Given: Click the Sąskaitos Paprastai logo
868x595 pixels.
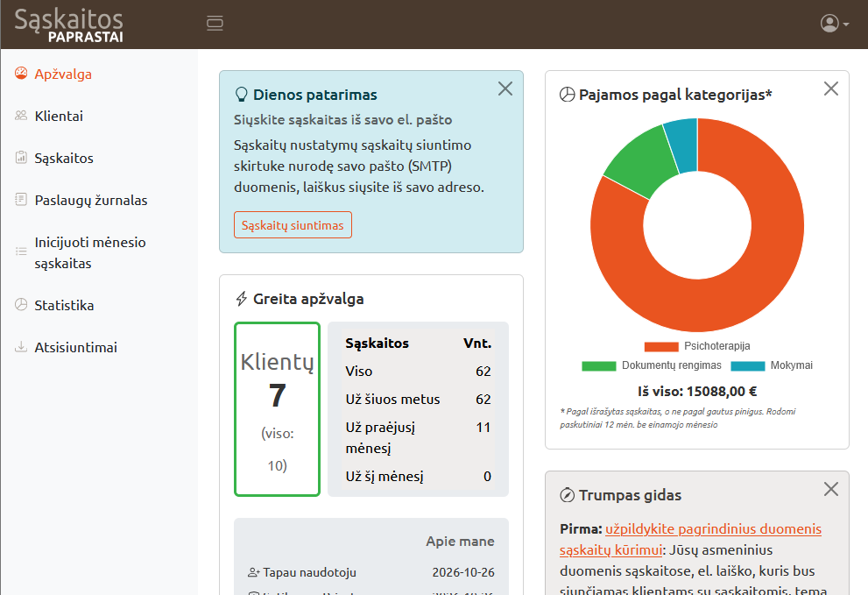Looking at the screenshot, I should (68, 25).
